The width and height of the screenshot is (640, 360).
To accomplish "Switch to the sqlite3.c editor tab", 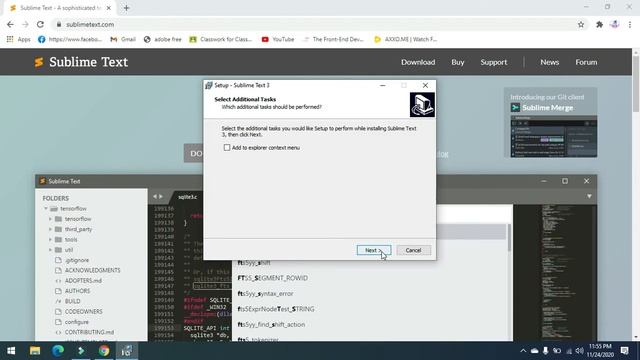I will (188, 197).
